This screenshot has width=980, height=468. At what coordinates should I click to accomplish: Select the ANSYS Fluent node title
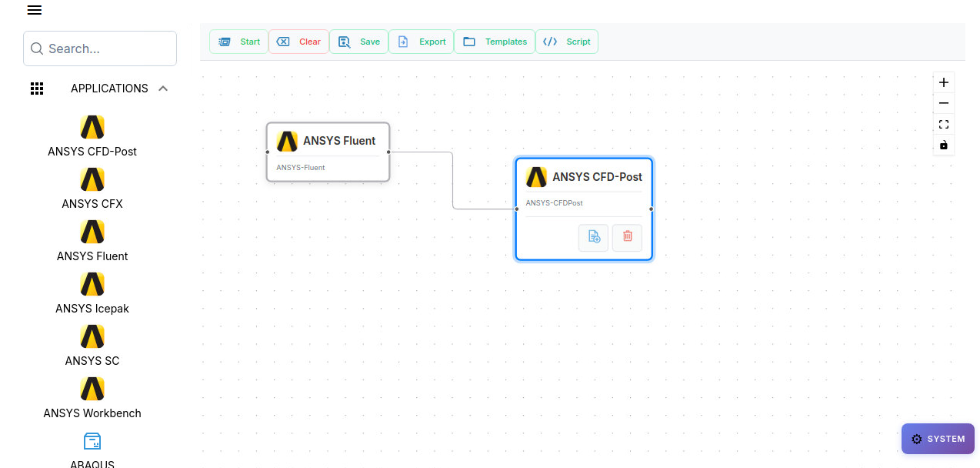coord(339,141)
